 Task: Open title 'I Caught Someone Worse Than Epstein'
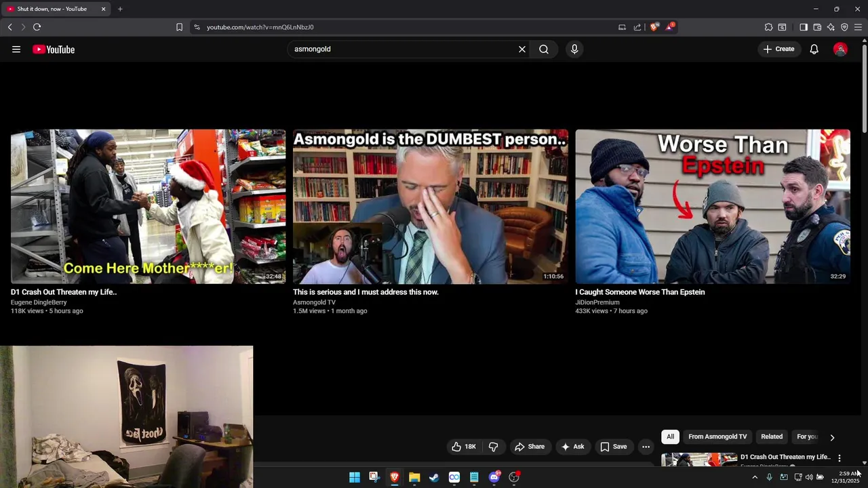click(x=640, y=292)
